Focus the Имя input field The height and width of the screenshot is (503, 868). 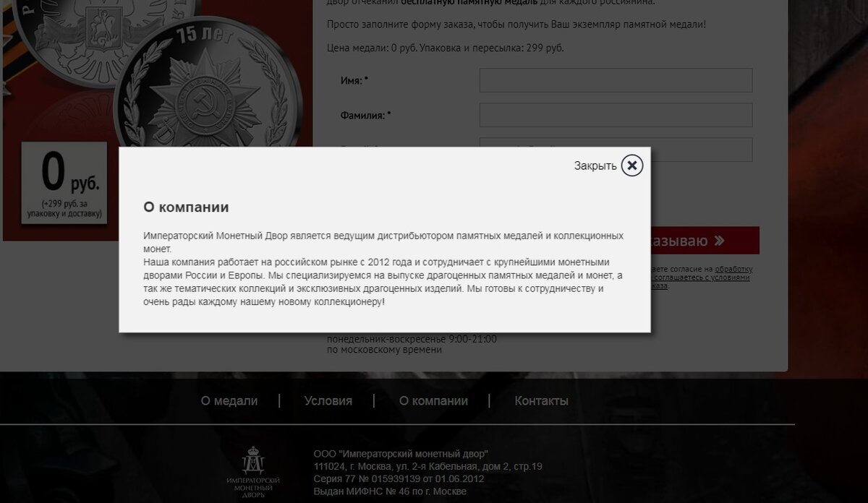[616, 80]
